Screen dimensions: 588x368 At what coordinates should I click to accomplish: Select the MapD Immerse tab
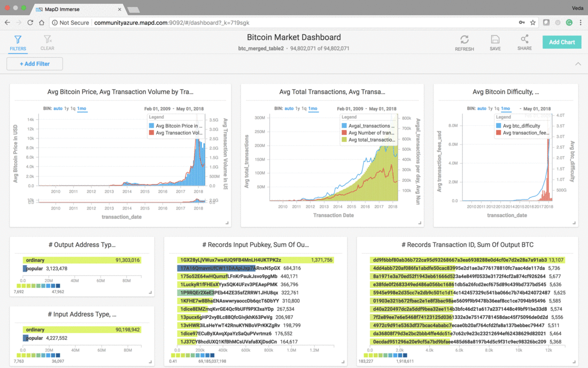click(78, 9)
